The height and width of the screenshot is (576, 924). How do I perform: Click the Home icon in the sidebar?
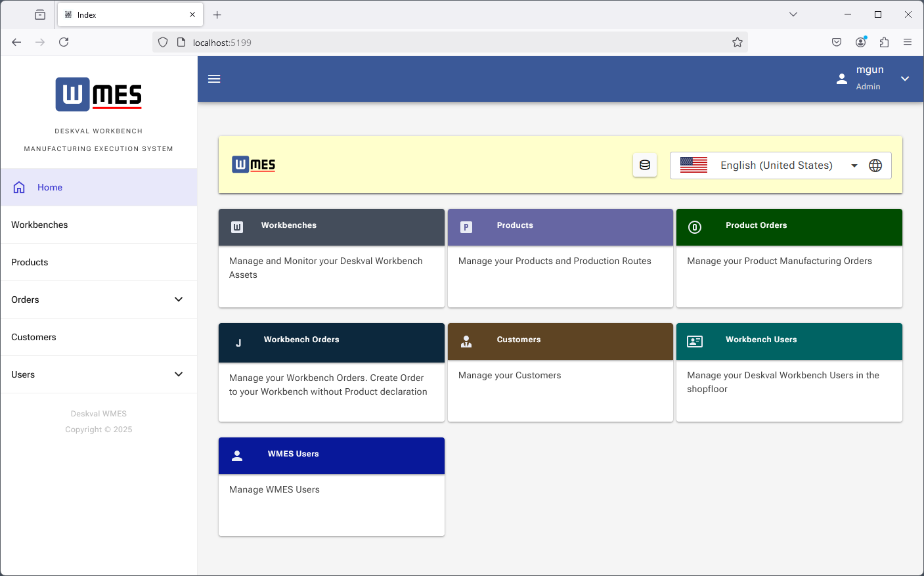(19, 187)
